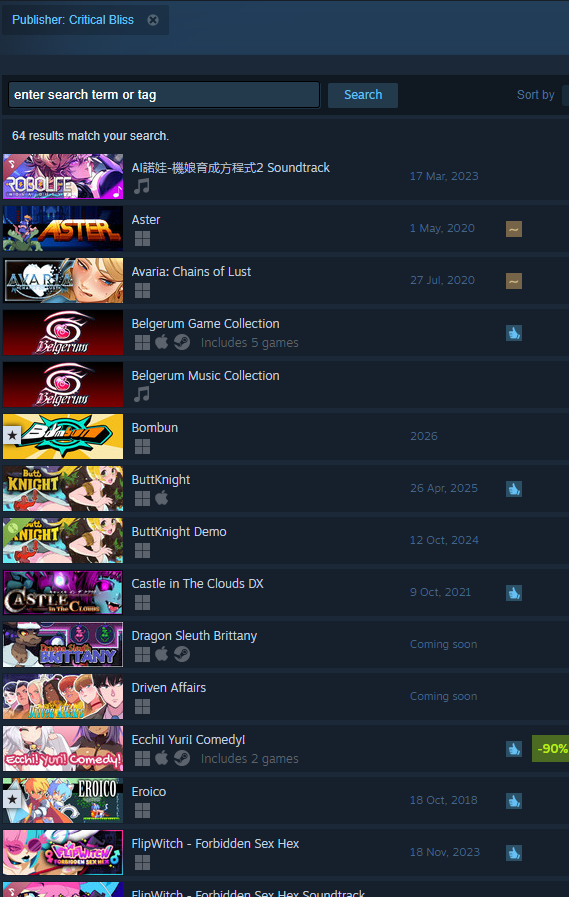Click the music note icon under Robolife Soundtrack
The image size is (569, 897).
142,186
